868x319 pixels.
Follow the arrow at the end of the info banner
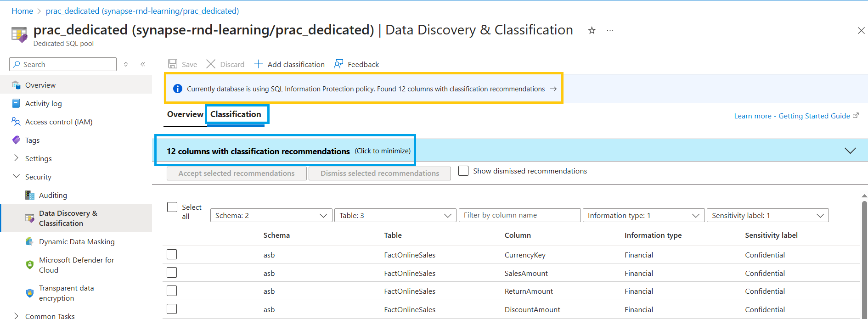pos(553,89)
